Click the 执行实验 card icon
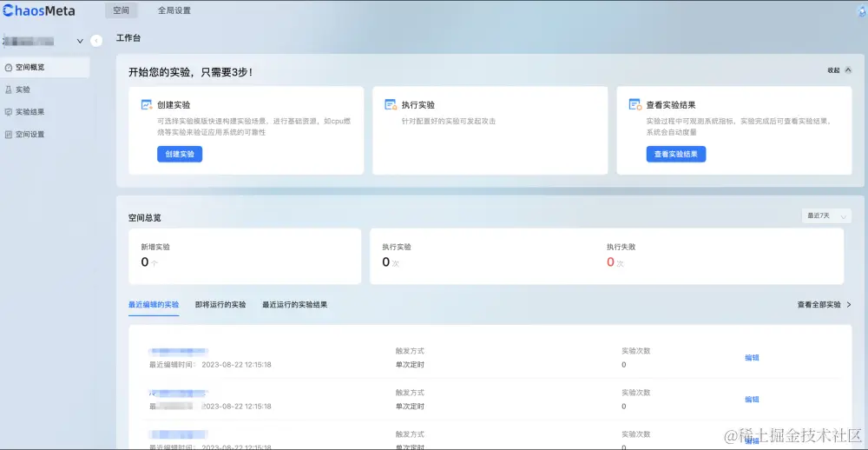This screenshot has width=868, height=450. tap(391, 104)
